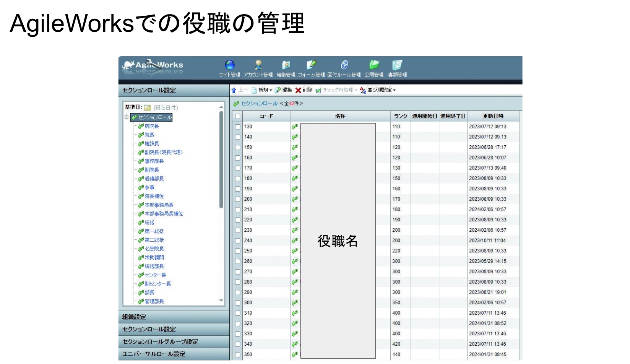Check the row with code 130
This screenshot has width=630, height=364.
[237, 127]
